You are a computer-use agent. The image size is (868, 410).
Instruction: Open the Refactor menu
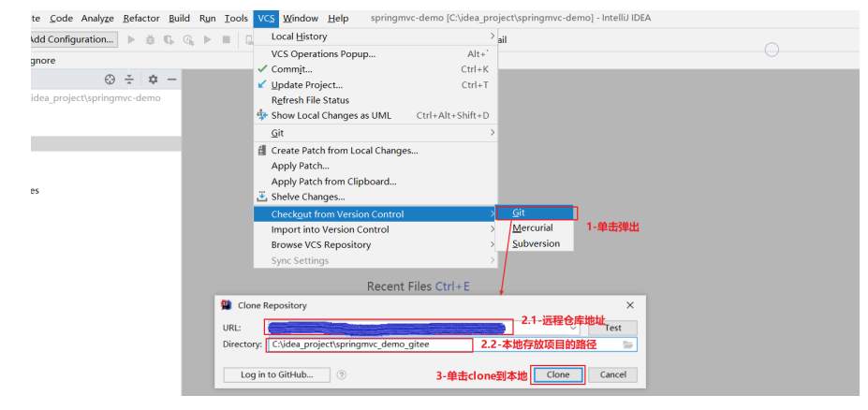pos(141,19)
